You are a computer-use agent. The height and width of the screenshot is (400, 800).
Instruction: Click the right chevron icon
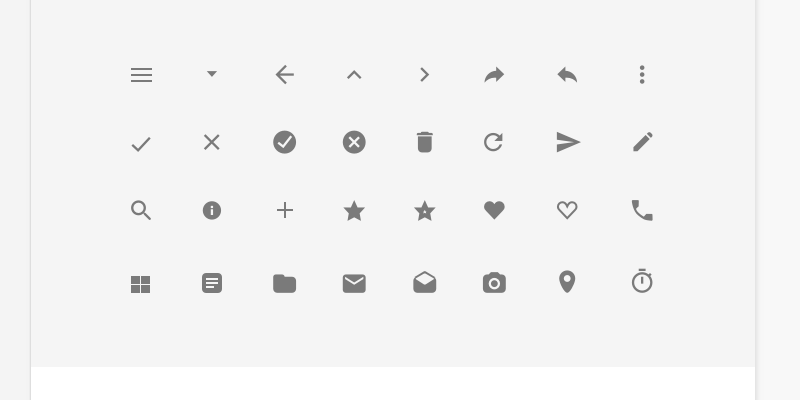pyautogui.click(x=424, y=75)
